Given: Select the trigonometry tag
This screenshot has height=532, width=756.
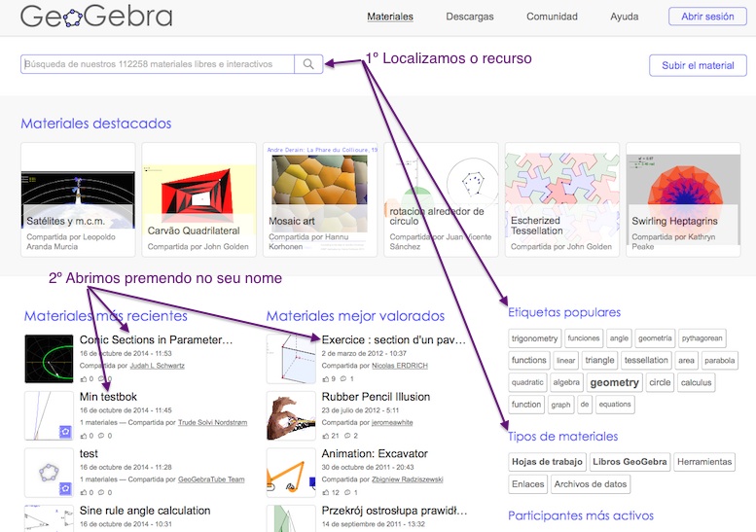Looking at the screenshot, I should tap(535, 338).
